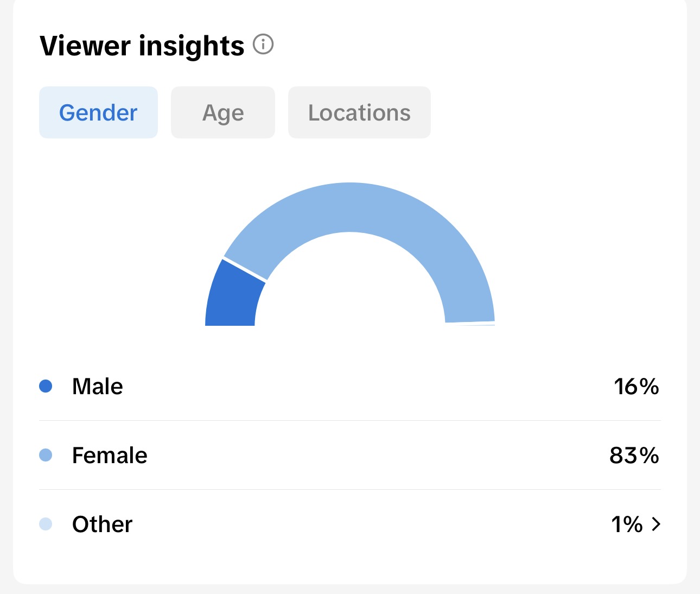Screen dimensions: 700x594
Task: Switch to the Age tab
Action: 223,112
